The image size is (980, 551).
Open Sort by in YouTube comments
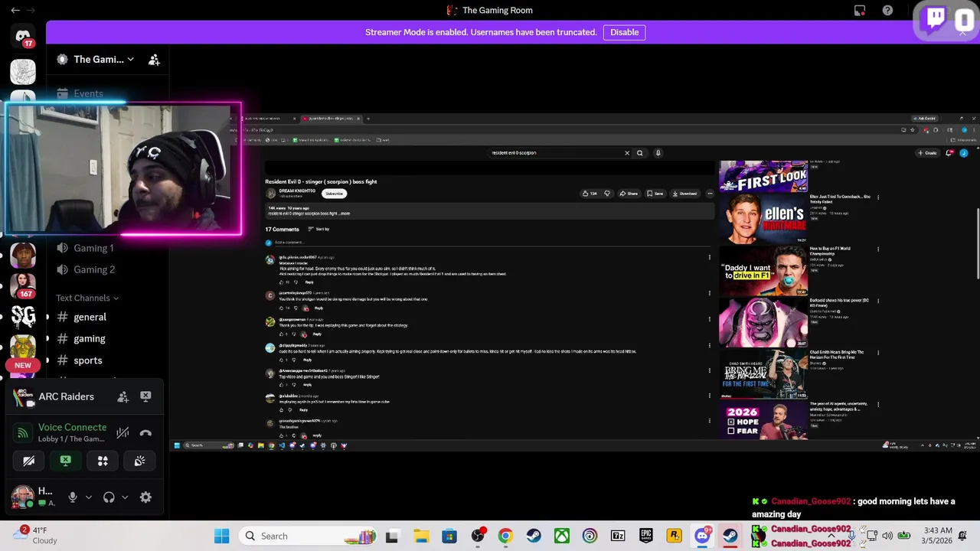pyautogui.click(x=318, y=229)
